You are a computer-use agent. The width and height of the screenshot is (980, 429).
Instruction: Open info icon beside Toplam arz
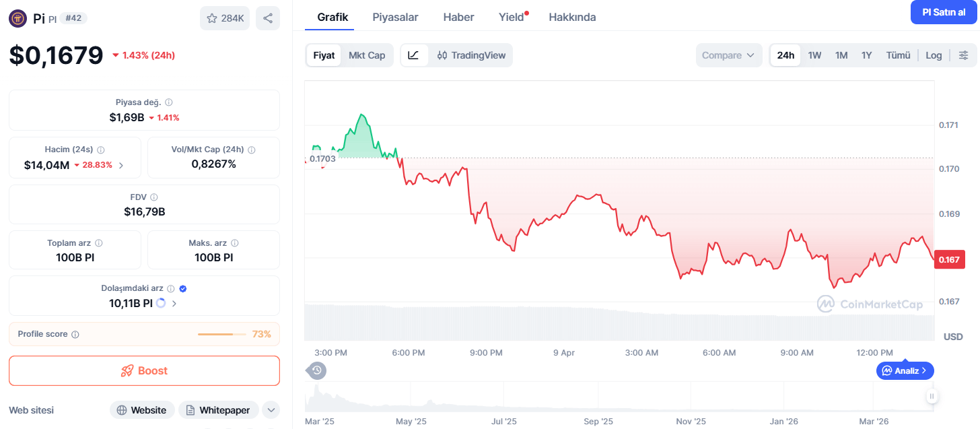pyautogui.click(x=99, y=243)
